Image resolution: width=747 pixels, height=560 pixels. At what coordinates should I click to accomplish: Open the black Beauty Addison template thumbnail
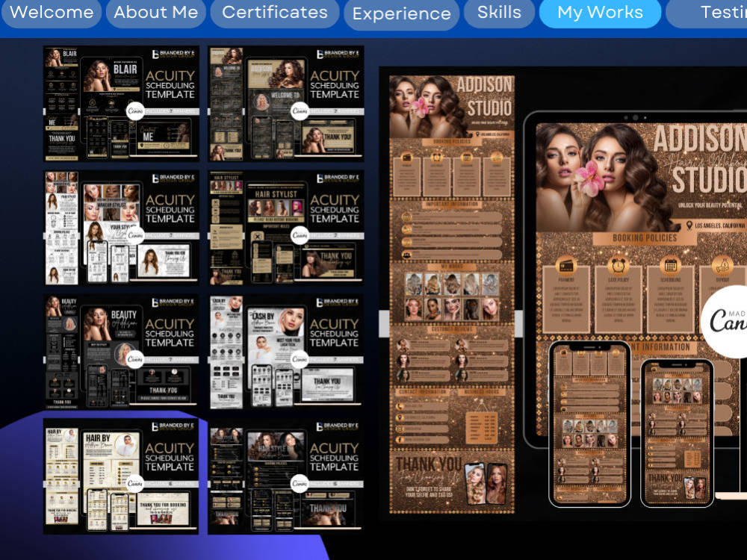[x=121, y=352]
